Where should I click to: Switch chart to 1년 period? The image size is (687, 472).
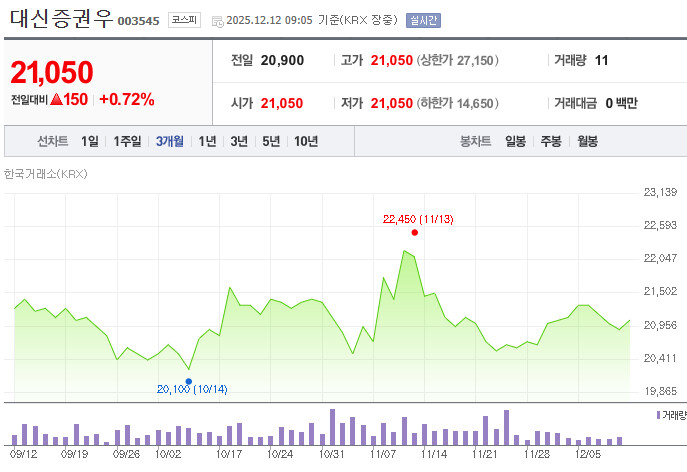tap(207, 141)
